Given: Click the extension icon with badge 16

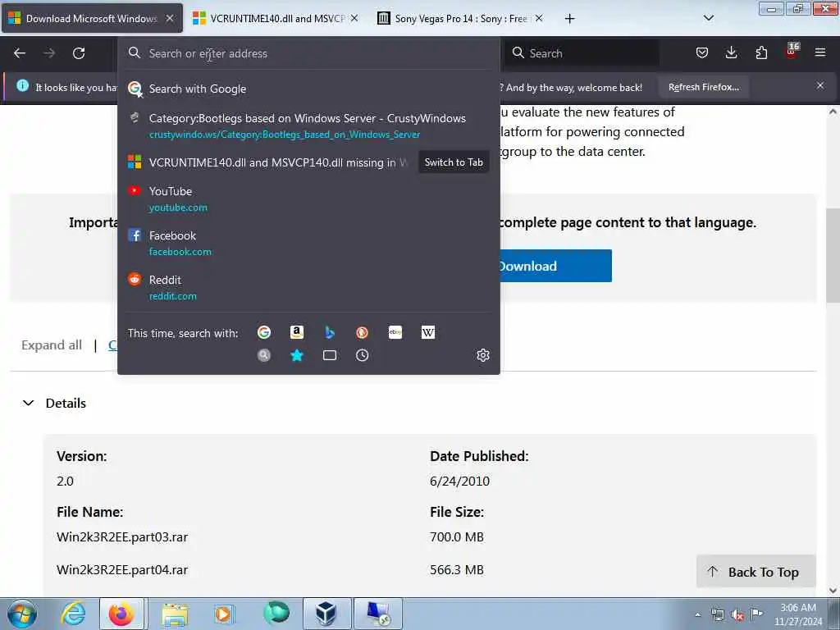Looking at the screenshot, I should [x=792, y=52].
